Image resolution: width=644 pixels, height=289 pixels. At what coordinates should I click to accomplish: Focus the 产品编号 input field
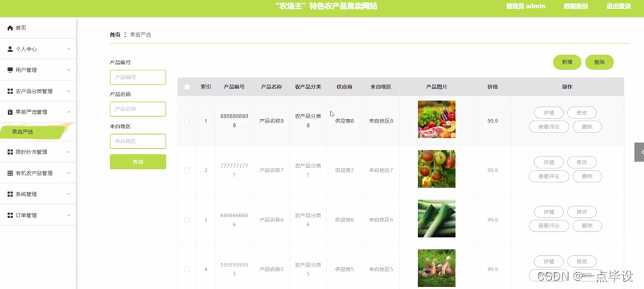[x=138, y=78]
